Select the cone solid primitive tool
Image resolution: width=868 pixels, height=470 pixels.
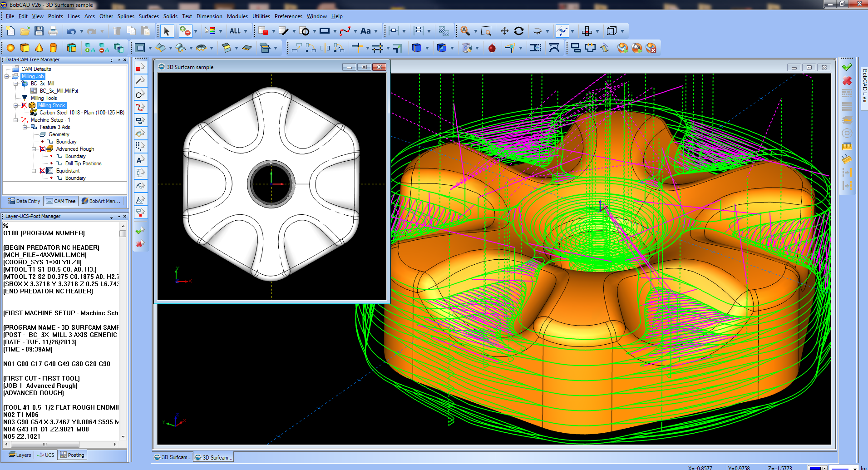click(39, 48)
